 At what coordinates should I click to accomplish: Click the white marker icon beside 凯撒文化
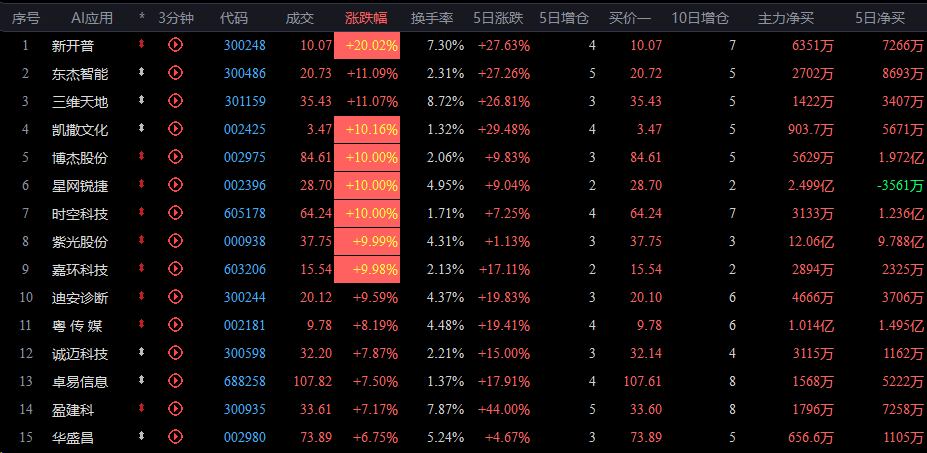coord(141,128)
